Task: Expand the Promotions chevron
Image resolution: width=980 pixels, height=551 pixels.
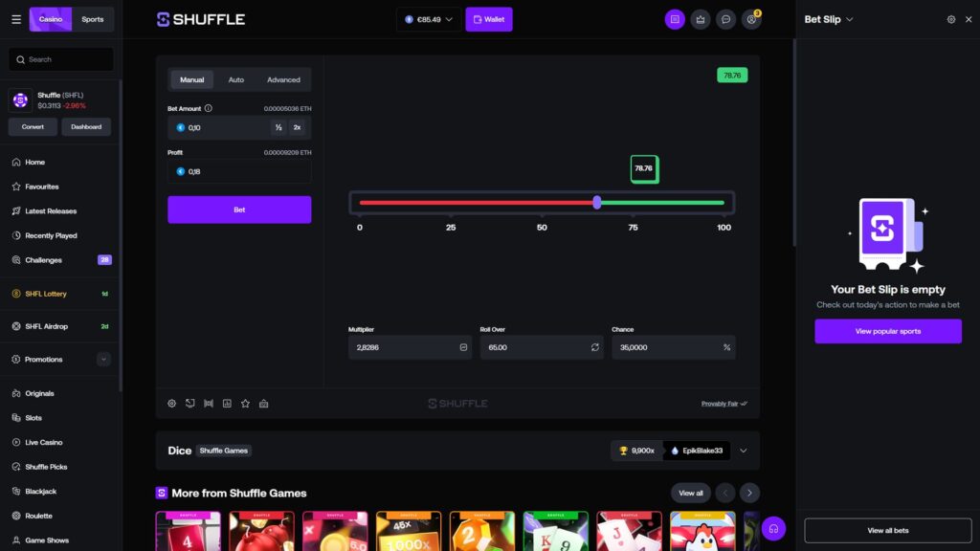Action: (x=103, y=360)
